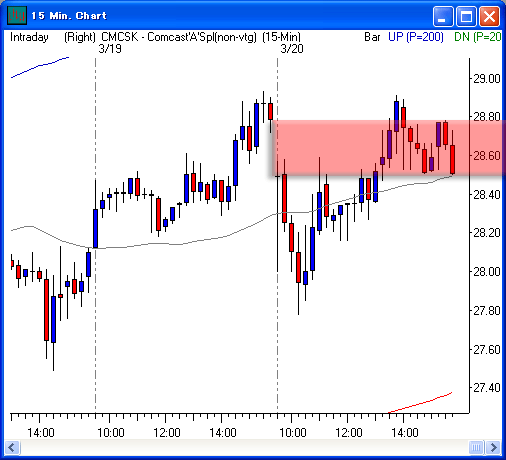Click the CMCSK Comcast symbol title
Image resolution: width=506 pixels, height=460 pixels.
point(179,37)
